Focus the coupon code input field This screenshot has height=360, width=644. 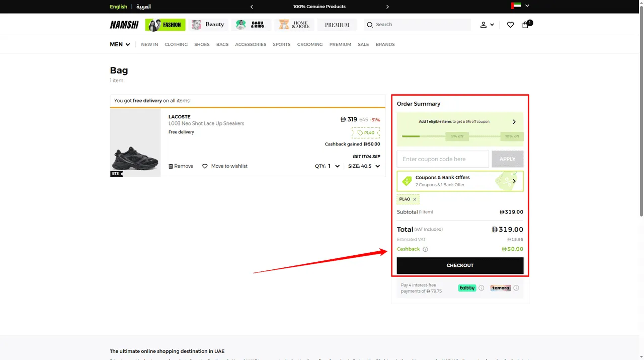[443, 159]
